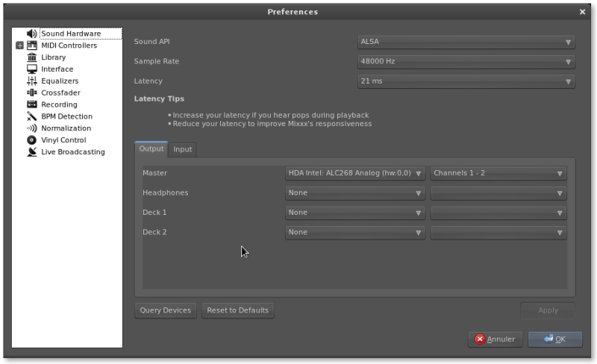Click the BPM Detection metronome icon
This screenshot has width=597, height=364.
32,116
